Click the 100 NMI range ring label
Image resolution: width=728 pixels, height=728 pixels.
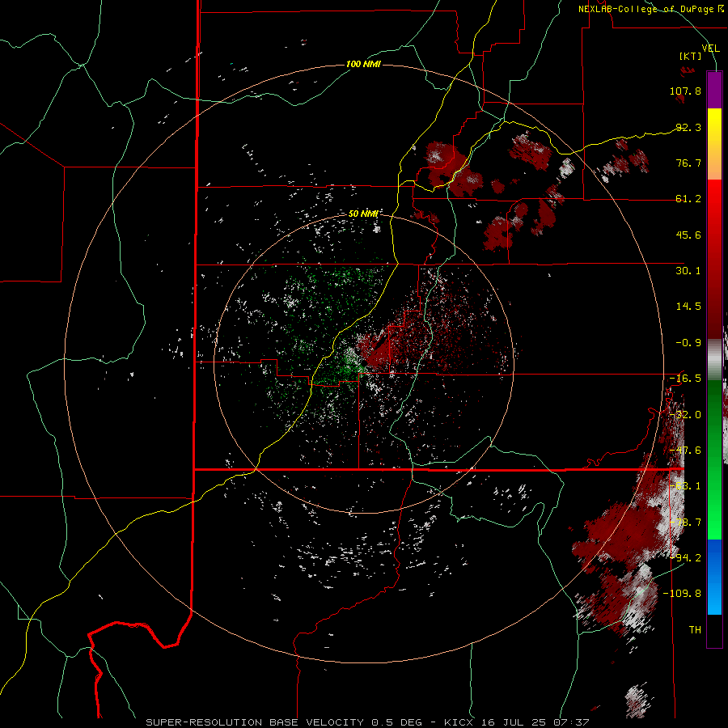(363, 64)
